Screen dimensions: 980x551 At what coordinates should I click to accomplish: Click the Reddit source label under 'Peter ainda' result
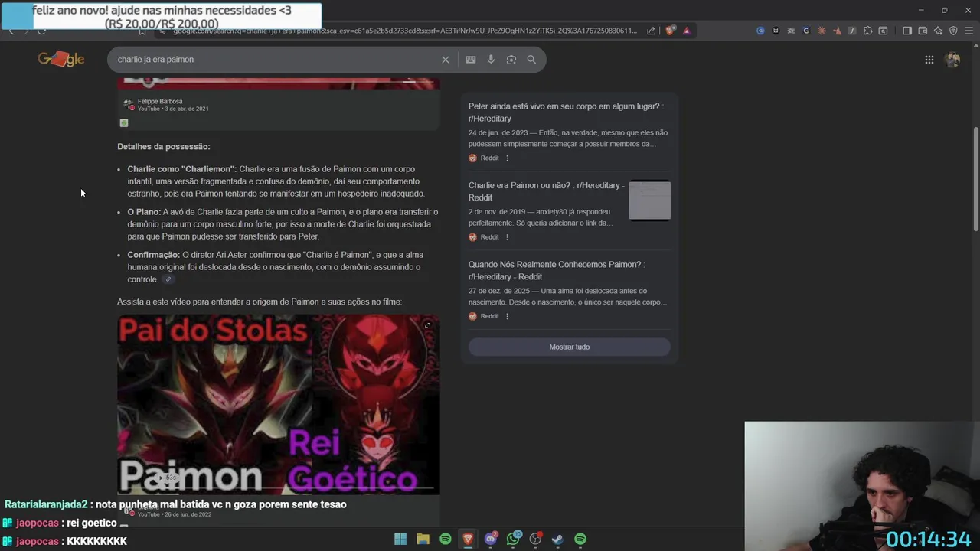pos(489,158)
